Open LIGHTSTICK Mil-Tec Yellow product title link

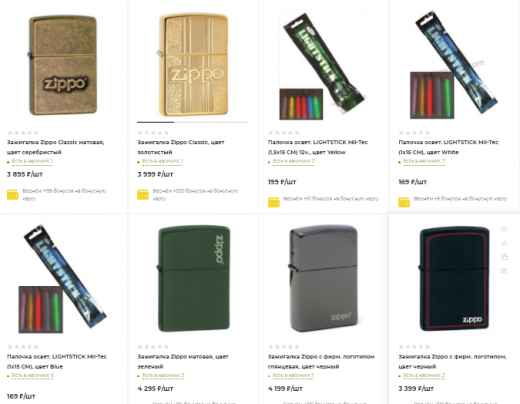tap(318, 147)
